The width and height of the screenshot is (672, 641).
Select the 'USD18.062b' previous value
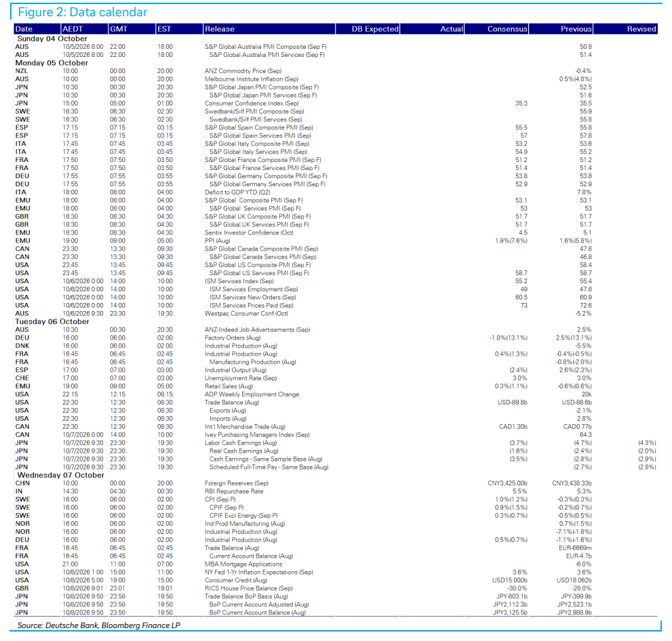pos(574,581)
